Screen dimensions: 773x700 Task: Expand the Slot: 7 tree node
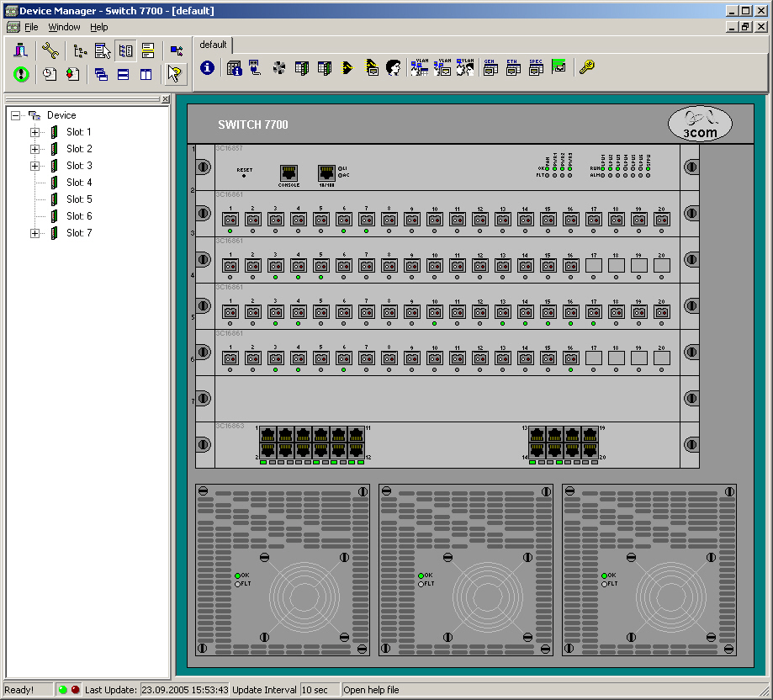(34, 233)
